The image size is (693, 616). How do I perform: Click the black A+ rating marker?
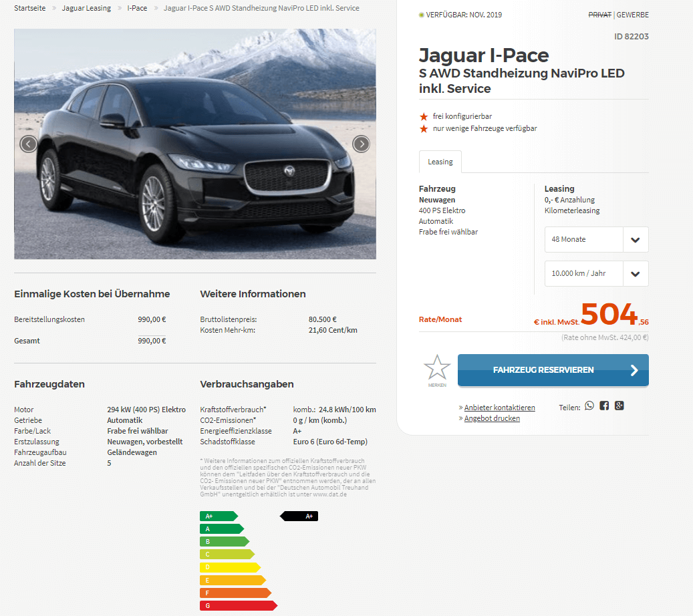[x=299, y=516]
